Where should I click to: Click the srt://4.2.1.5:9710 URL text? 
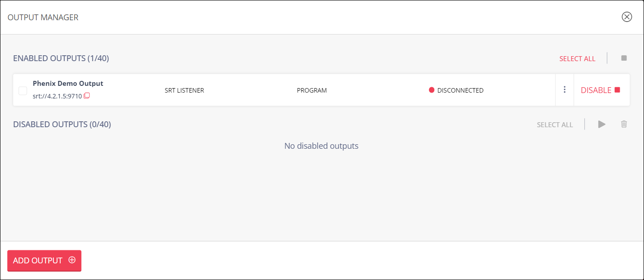point(57,96)
